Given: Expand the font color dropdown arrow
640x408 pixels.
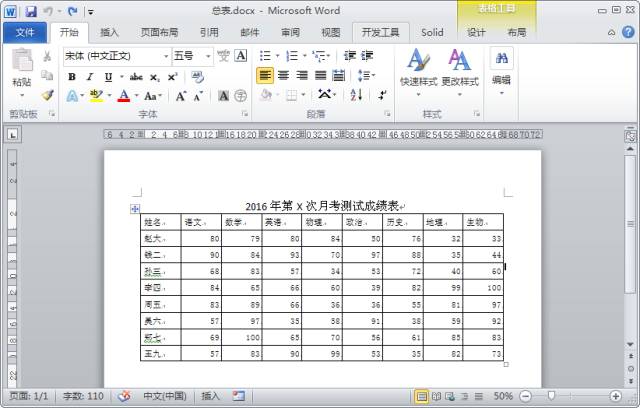Looking at the screenshot, I should click(135, 97).
